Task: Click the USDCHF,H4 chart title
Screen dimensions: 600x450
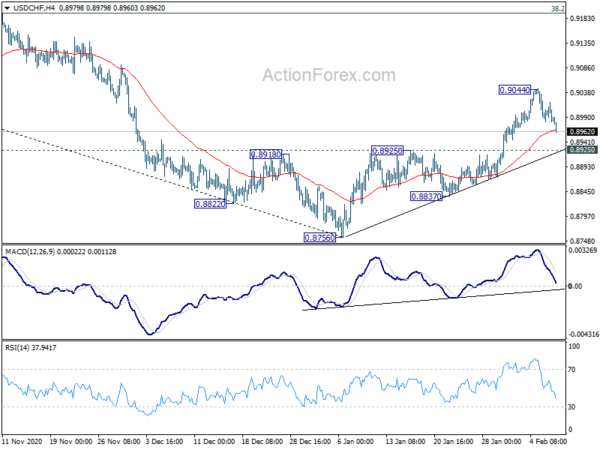Action: point(34,8)
